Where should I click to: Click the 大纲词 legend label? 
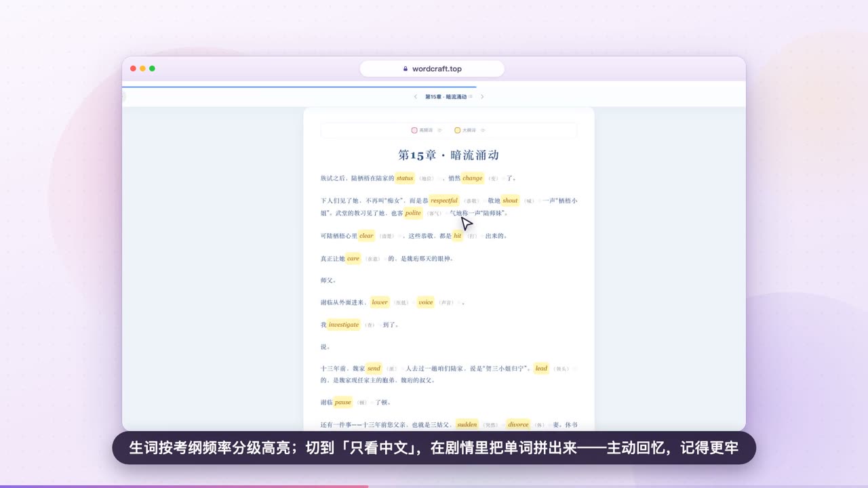click(x=469, y=130)
